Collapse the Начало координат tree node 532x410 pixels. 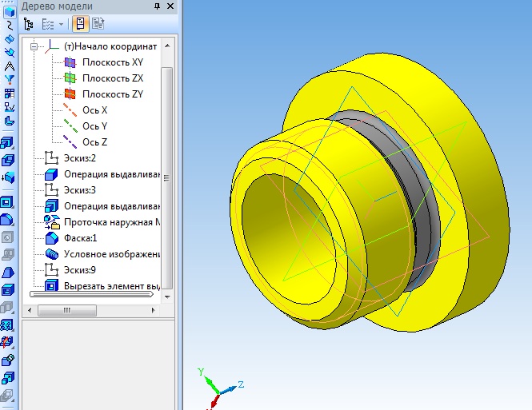[34, 46]
